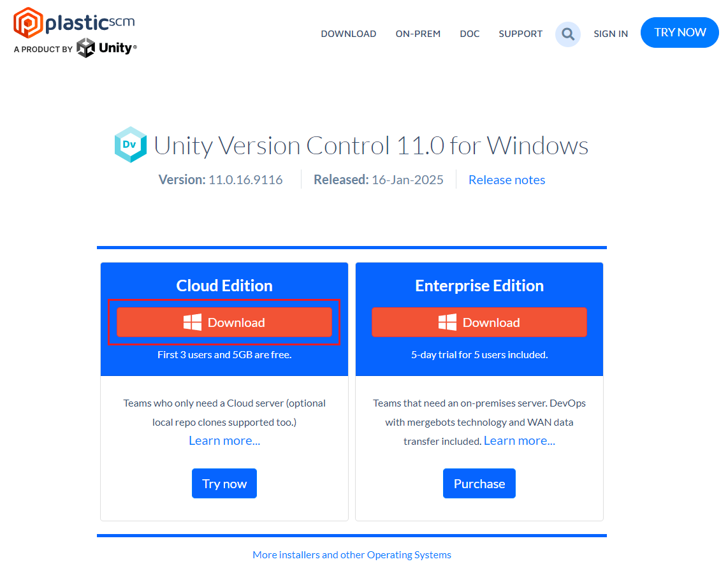The height and width of the screenshot is (564, 728).
Task: Click Windows logo in Enterprise Edition download
Action: tap(448, 322)
